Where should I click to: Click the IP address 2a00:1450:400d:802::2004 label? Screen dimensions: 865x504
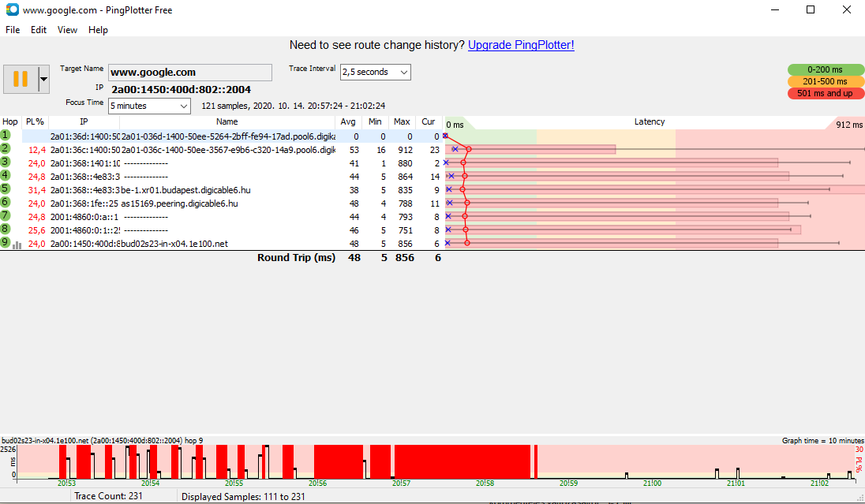click(181, 89)
